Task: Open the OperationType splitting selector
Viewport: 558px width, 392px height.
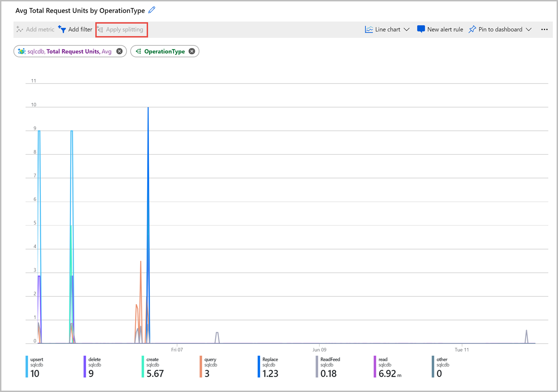Action: [x=161, y=51]
